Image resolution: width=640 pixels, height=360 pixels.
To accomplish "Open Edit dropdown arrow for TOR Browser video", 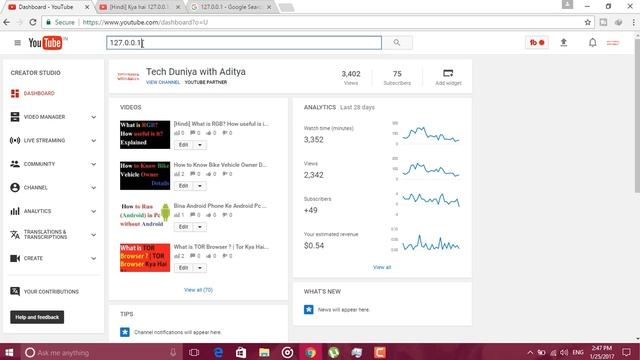I will pyautogui.click(x=200, y=268).
